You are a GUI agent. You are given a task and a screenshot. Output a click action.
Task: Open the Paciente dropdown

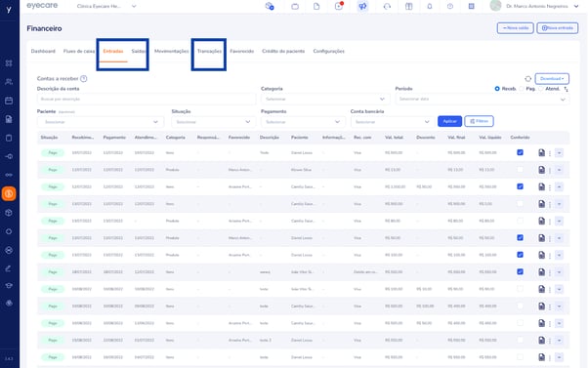101,122
